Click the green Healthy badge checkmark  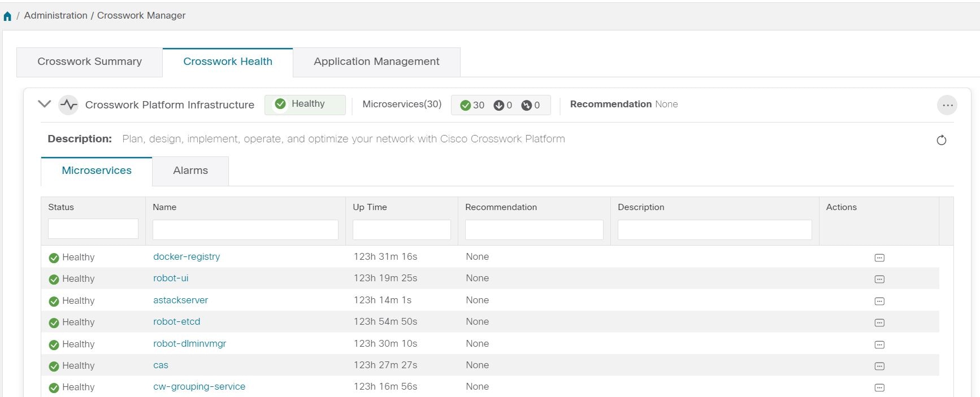[280, 104]
